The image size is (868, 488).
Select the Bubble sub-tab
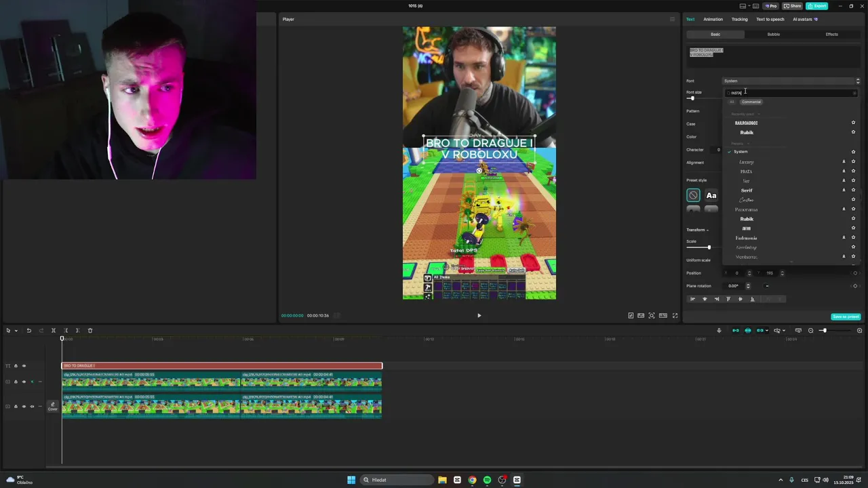[773, 34]
